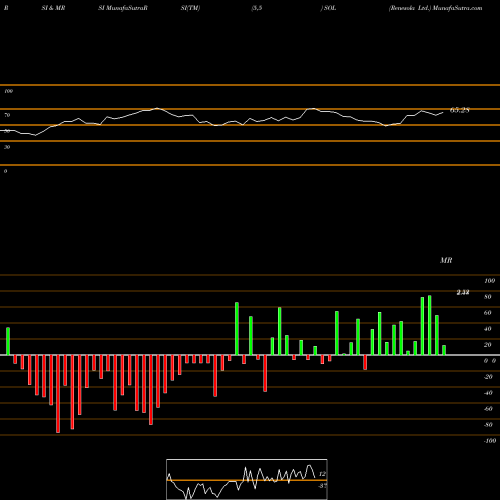Click the 'SI MunafaSutraR' header text
500x500 pixels.
[x=123, y=8]
